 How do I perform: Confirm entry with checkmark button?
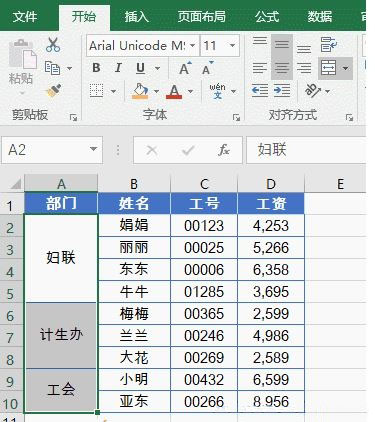188,150
